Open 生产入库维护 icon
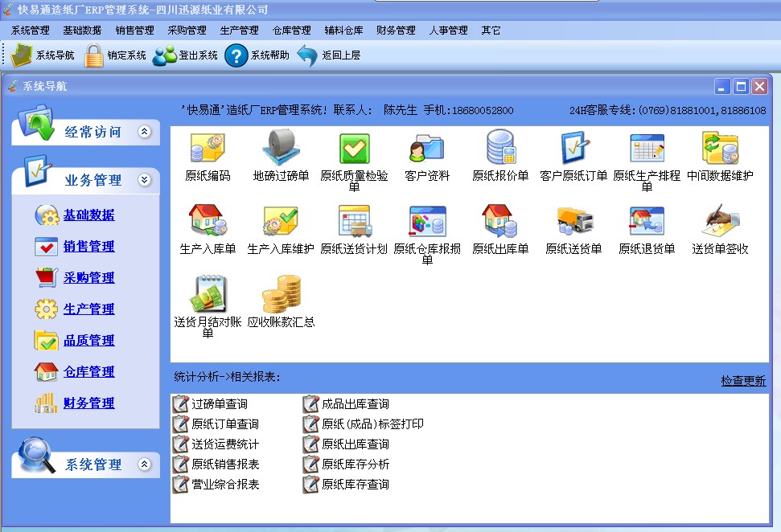Viewport: 781px width, 532px height. pos(281,220)
